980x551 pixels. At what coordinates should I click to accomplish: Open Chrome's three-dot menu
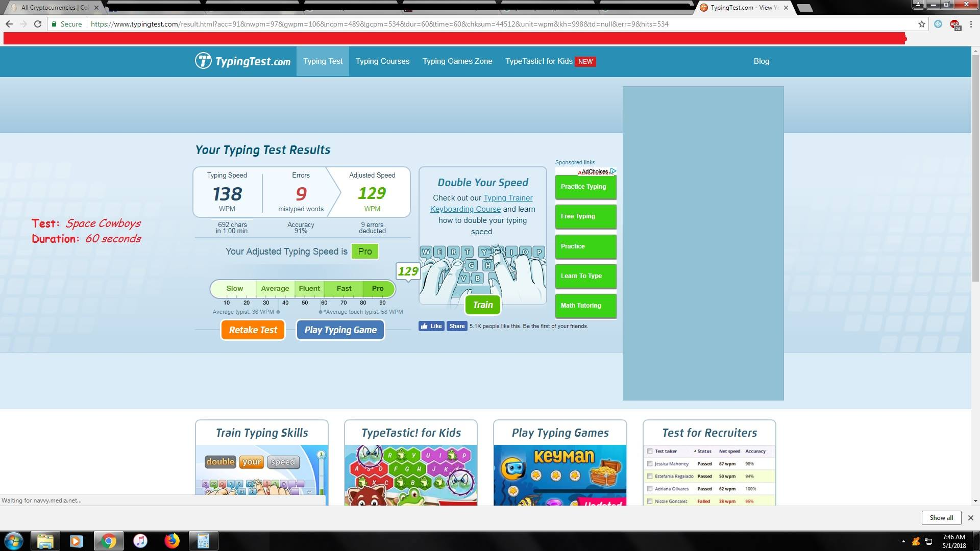pos(970,24)
